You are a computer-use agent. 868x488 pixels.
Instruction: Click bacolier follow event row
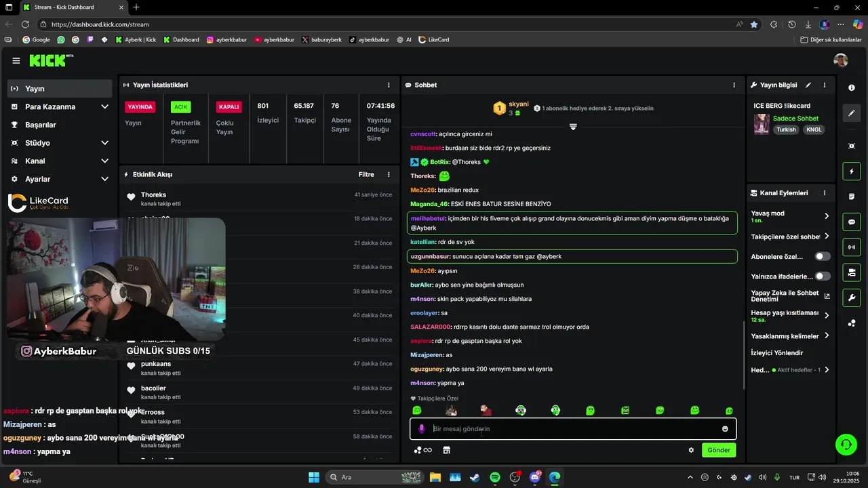[259, 392]
